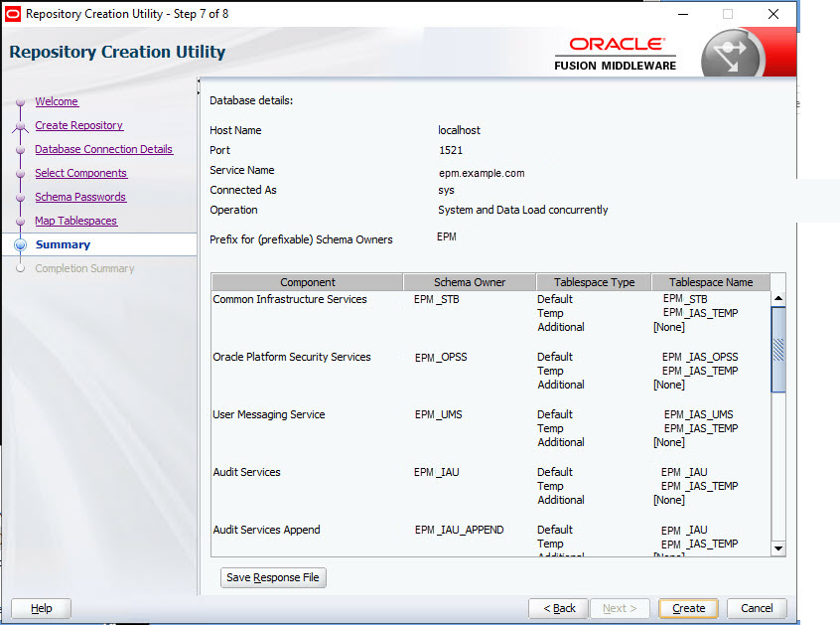Click Save Response File button
This screenshot has width=840, height=625.
(273, 577)
